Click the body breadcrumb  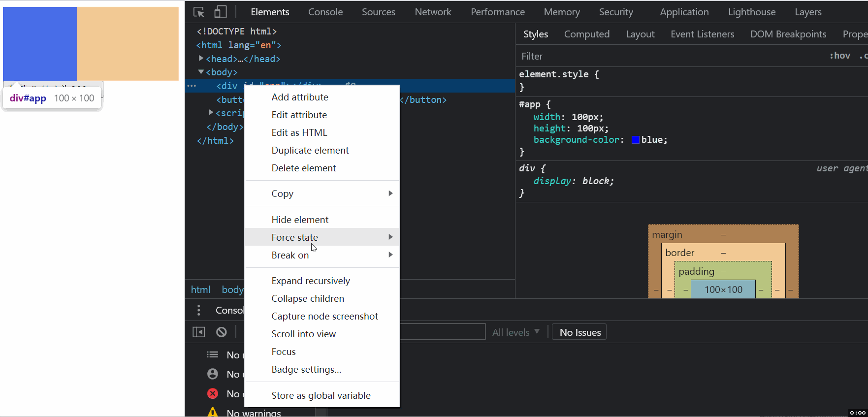(x=232, y=289)
